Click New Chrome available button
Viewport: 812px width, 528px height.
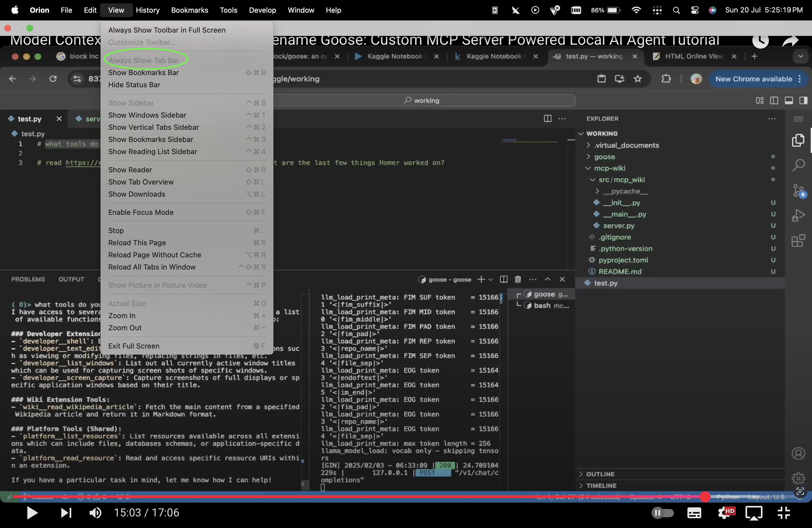pos(753,79)
